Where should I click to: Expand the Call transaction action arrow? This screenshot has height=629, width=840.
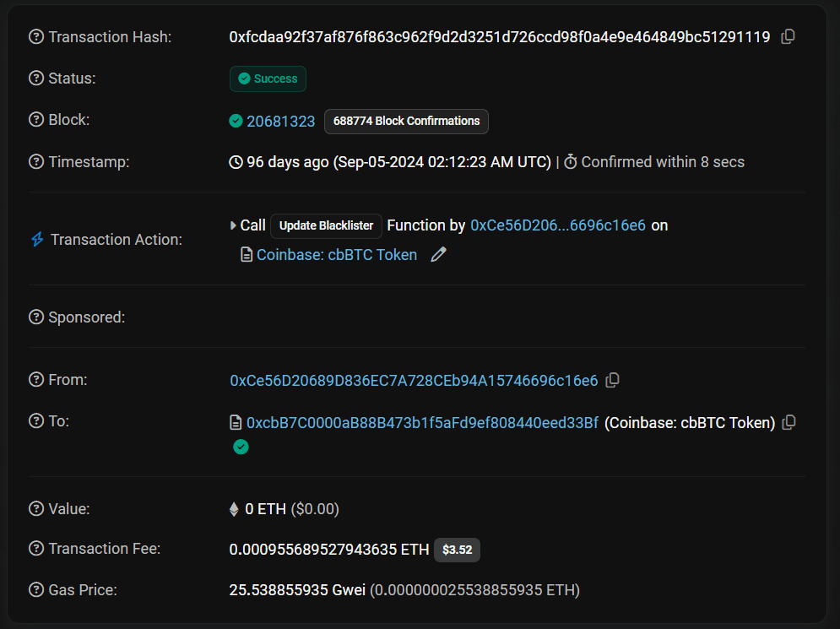click(x=234, y=225)
